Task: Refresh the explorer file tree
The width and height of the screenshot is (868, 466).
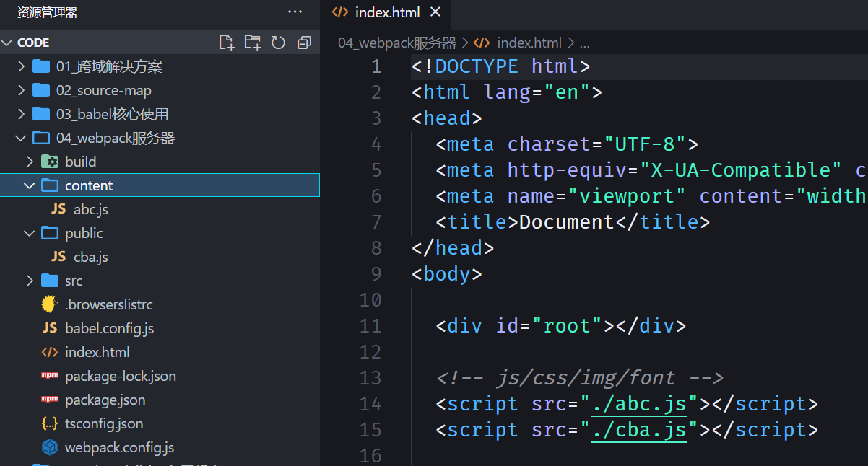Action: click(x=279, y=43)
